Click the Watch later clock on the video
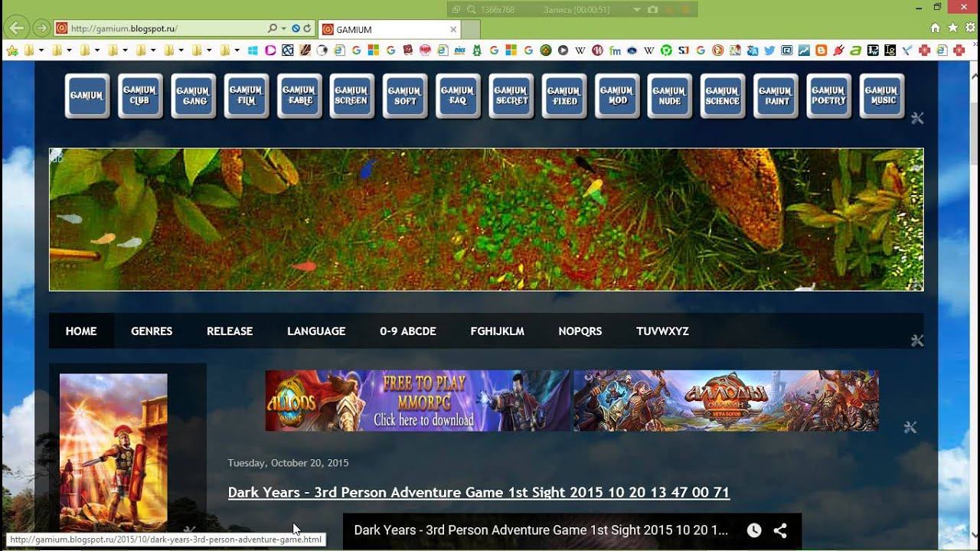The image size is (980, 551). coord(754,530)
